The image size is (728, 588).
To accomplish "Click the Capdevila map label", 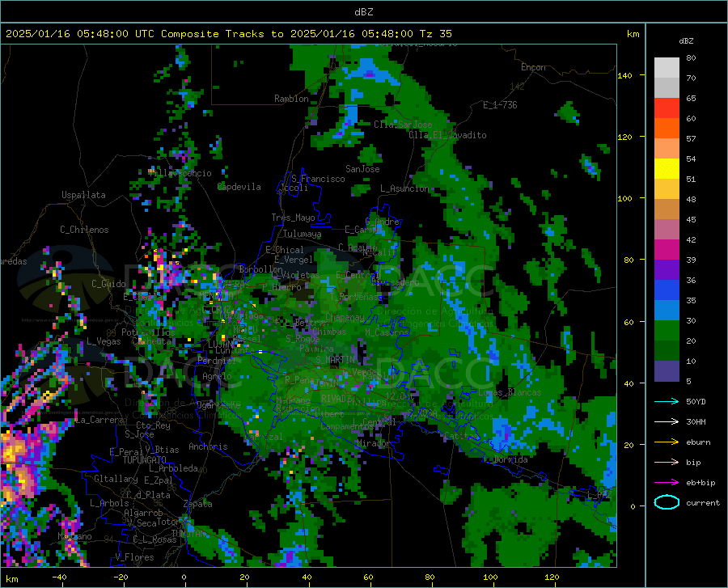I will click(x=239, y=187).
